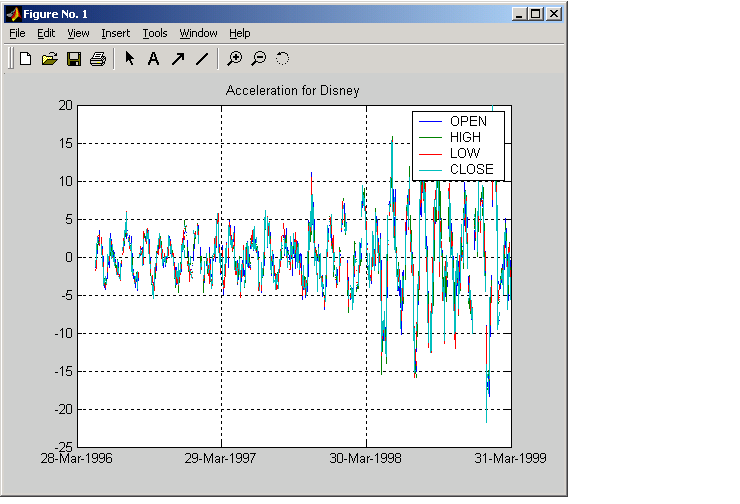The width and height of the screenshot is (740, 504).
Task: Click the MATLAB logo in title bar
Action: point(13,14)
